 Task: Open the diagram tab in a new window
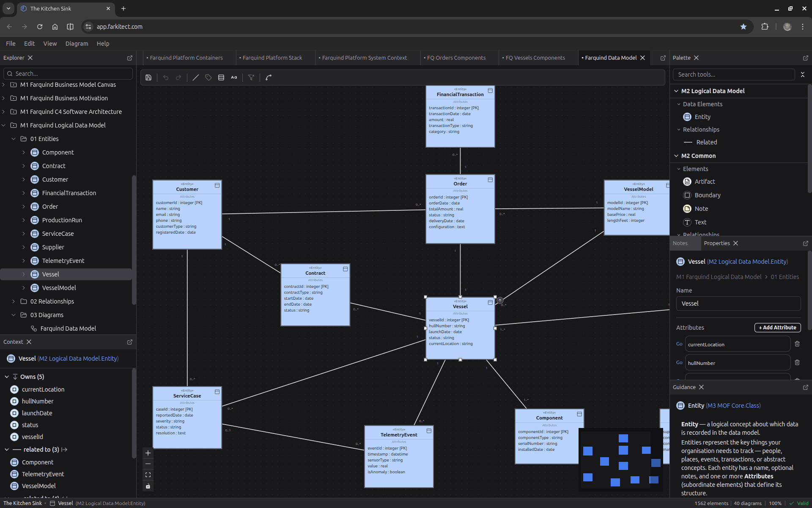coord(663,58)
